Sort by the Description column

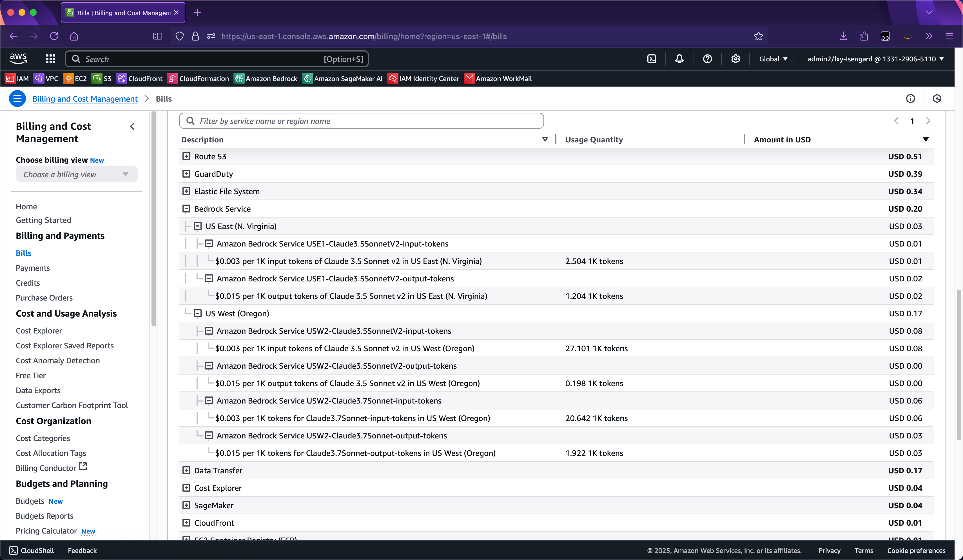click(545, 139)
